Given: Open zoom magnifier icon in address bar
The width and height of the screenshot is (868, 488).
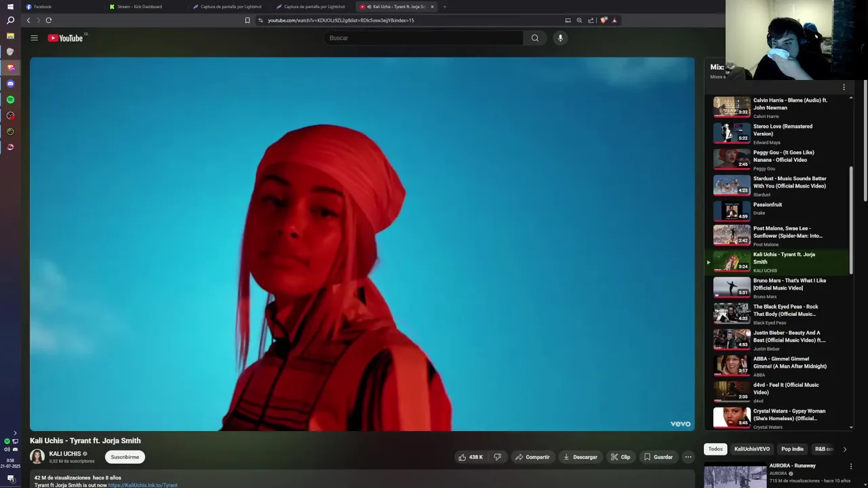Looking at the screenshot, I should coord(579,20).
